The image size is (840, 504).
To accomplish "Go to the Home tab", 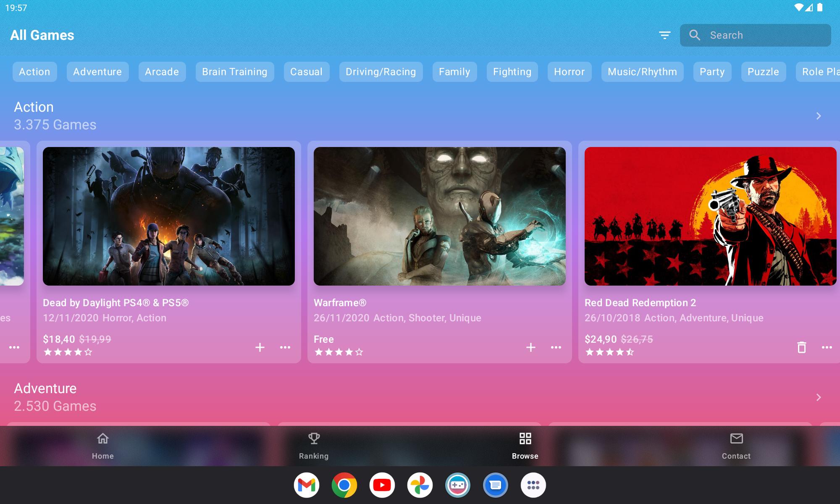I will (103, 446).
